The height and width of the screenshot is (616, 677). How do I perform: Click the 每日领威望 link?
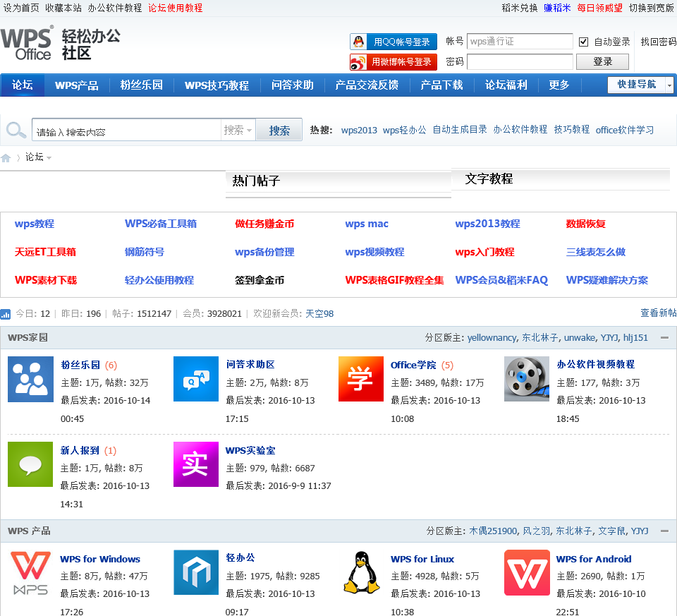click(x=599, y=8)
